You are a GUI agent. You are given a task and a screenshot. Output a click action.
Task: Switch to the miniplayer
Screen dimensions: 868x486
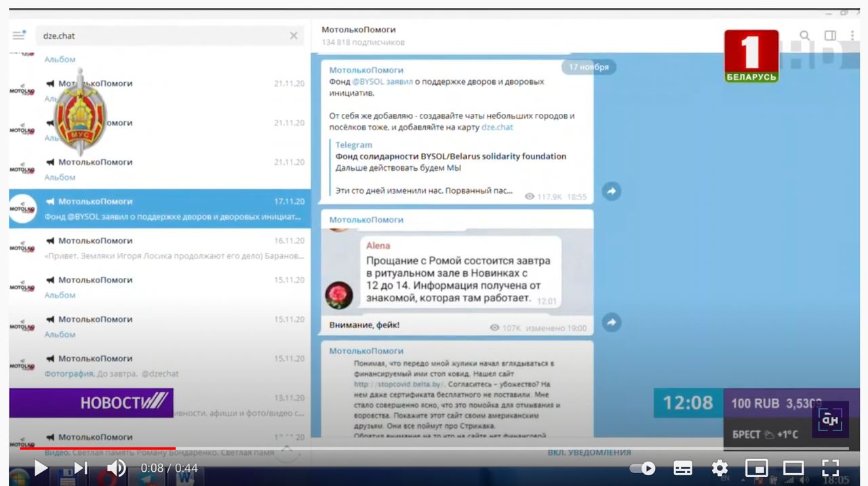coord(756,468)
